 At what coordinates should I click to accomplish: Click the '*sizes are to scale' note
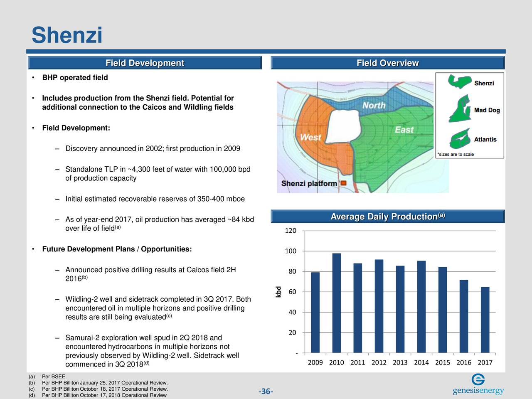point(455,154)
